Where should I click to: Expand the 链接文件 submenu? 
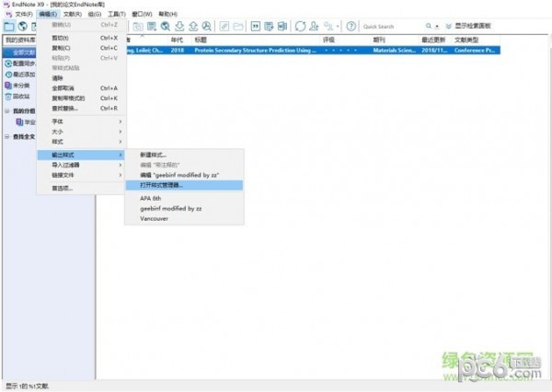pos(82,175)
